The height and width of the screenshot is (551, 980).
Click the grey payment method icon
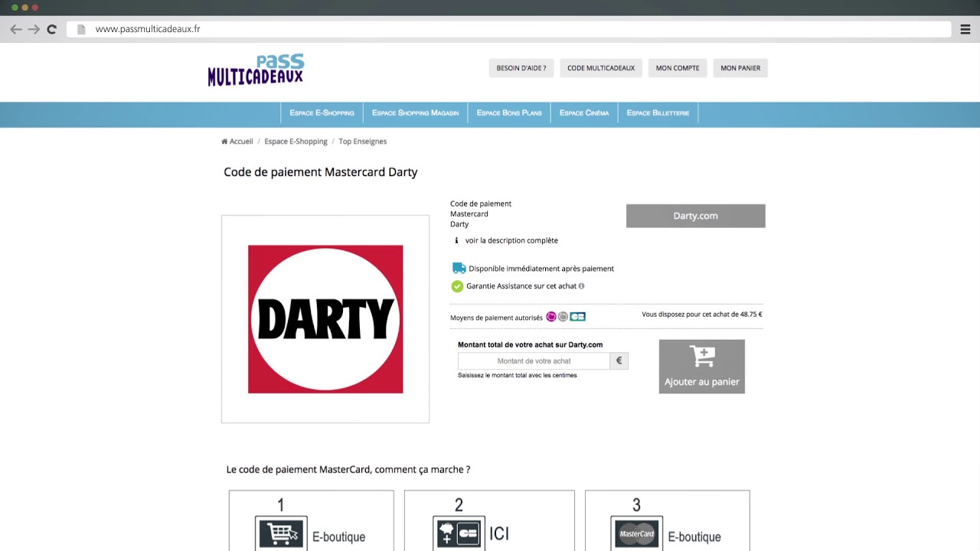pos(563,317)
